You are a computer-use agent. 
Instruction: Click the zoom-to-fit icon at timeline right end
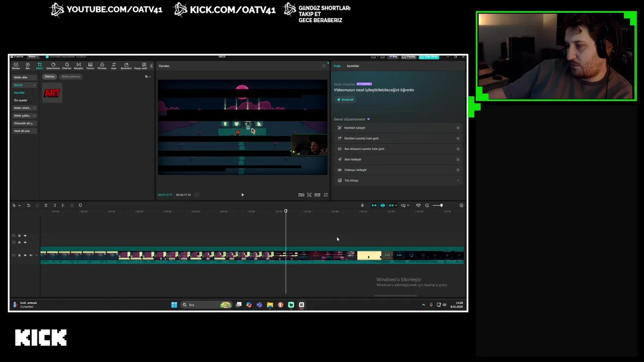tap(461, 205)
